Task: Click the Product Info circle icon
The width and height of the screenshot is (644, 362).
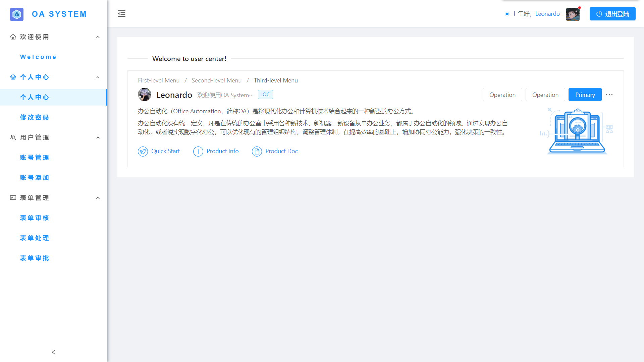Action: [198, 152]
